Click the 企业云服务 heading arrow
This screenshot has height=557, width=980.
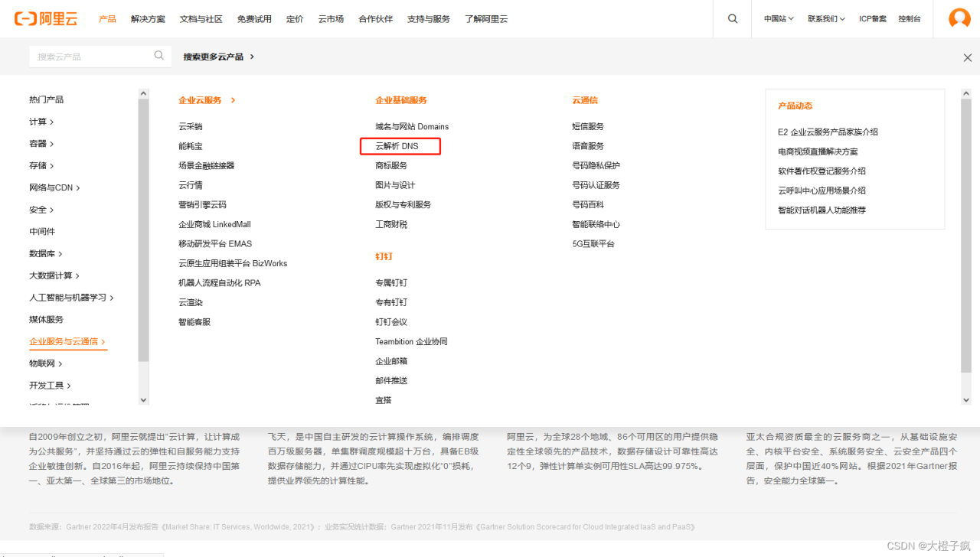[x=234, y=99]
